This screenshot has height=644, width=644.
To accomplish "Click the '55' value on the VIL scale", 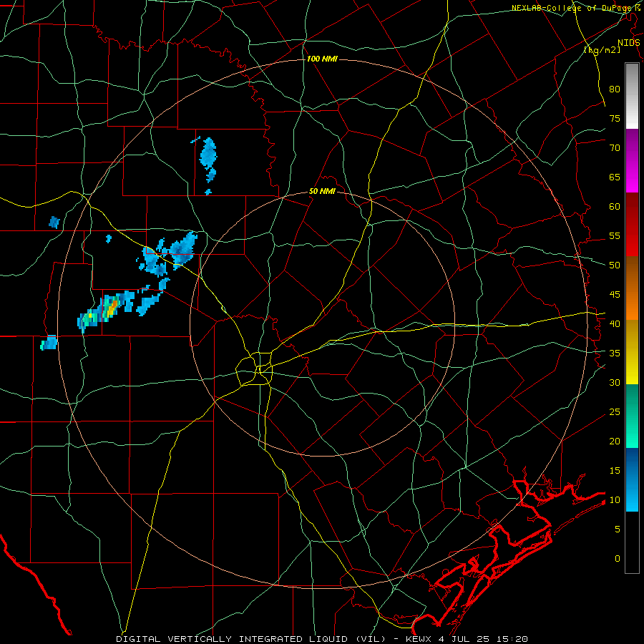I will click(x=615, y=236).
